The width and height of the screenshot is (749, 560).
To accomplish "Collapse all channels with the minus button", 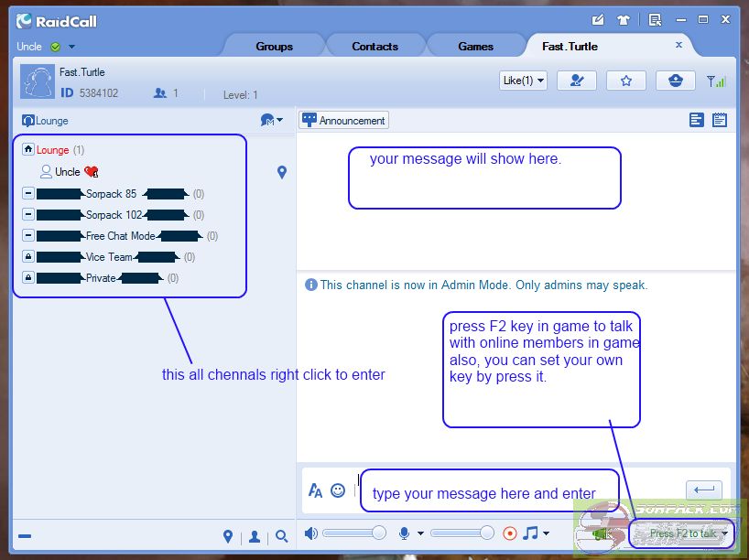I will [x=25, y=536].
